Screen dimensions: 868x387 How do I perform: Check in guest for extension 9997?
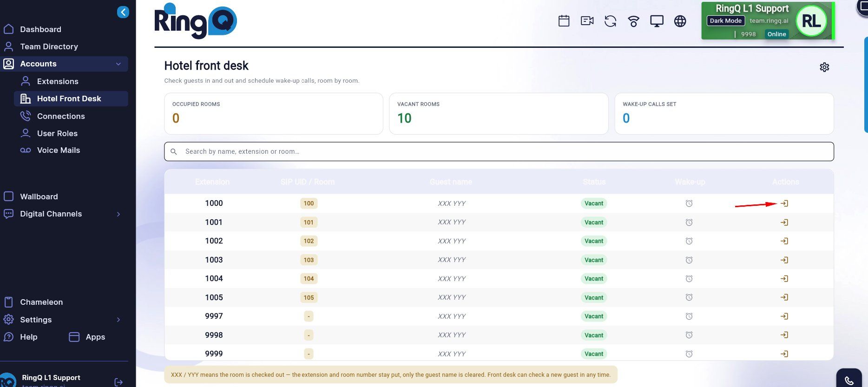pyautogui.click(x=784, y=316)
